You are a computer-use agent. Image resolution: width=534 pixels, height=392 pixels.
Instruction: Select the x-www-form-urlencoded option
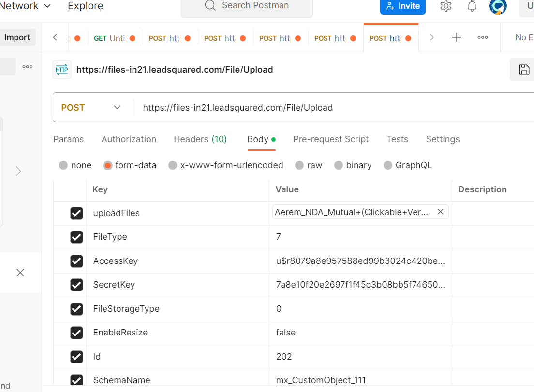pyautogui.click(x=173, y=165)
